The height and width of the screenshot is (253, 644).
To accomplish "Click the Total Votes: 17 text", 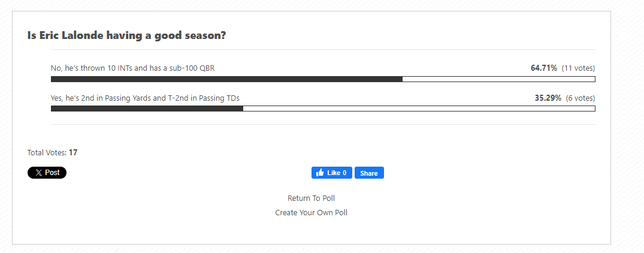I will (52, 153).
